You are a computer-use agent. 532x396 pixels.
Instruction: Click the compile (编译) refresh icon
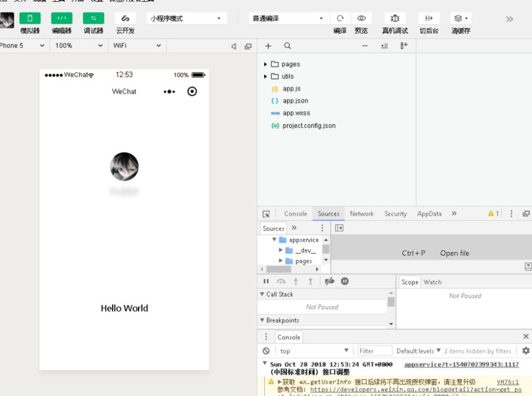pos(340,19)
